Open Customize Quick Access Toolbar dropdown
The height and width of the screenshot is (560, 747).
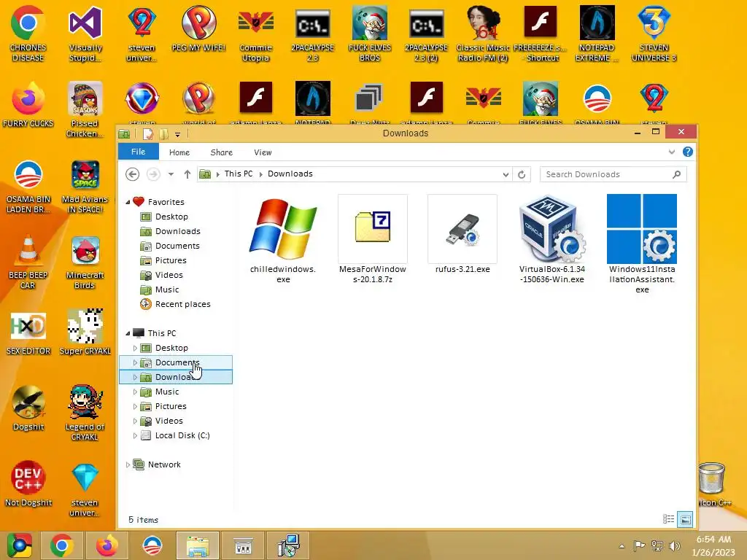coord(177,134)
